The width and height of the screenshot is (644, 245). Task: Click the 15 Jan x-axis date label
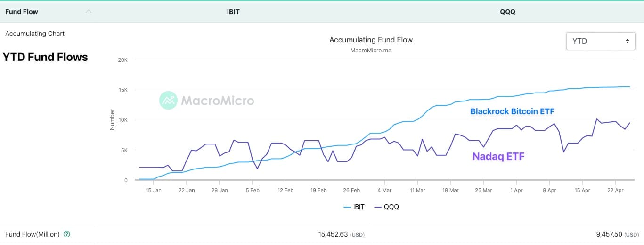click(154, 190)
